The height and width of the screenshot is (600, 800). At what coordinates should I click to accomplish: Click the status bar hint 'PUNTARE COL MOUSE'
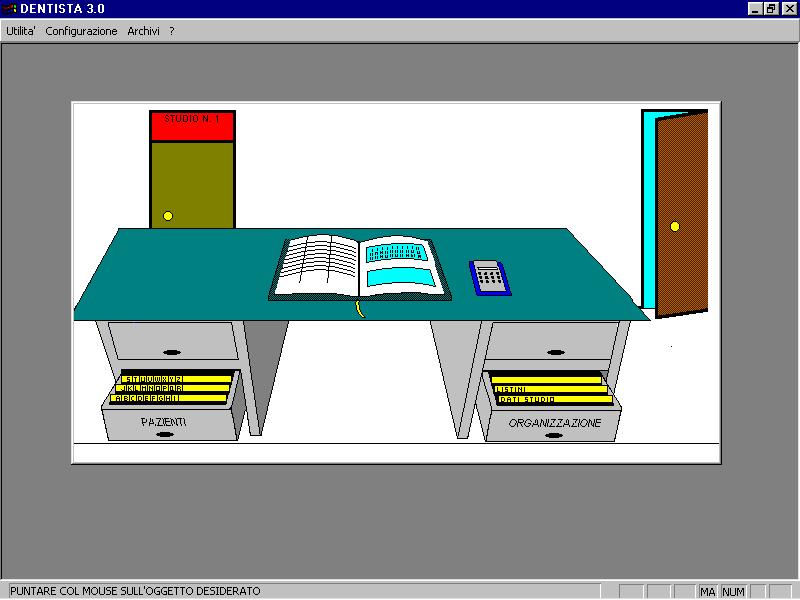click(x=135, y=591)
